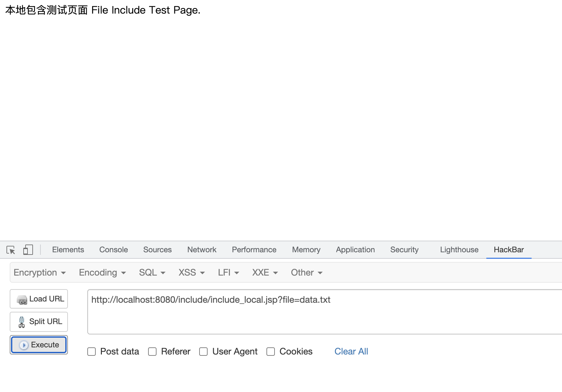Switch to the Network tab
Image resolution: width=562 pixels, height=392 pixels.
point(202,250)
